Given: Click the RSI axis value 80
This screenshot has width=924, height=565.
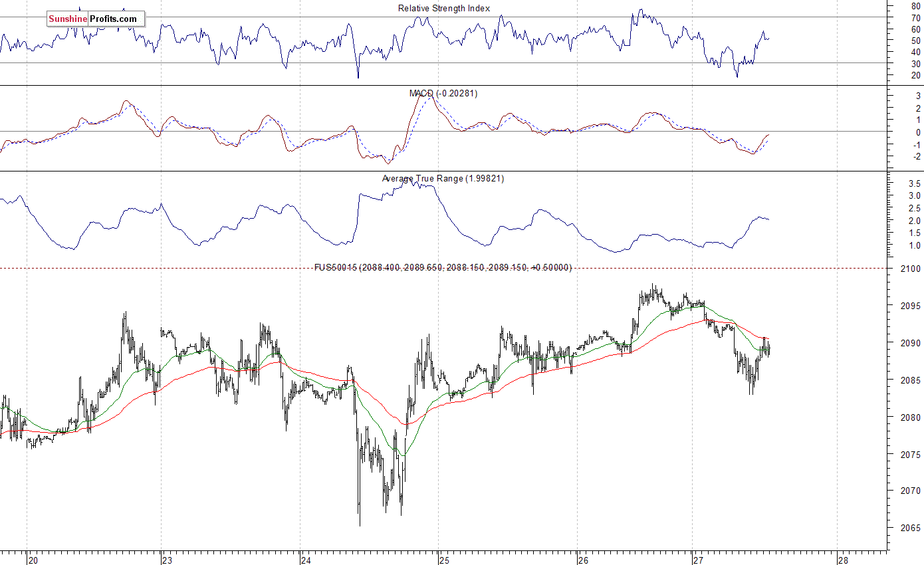Looking at the screenshot, I should 916,6.
